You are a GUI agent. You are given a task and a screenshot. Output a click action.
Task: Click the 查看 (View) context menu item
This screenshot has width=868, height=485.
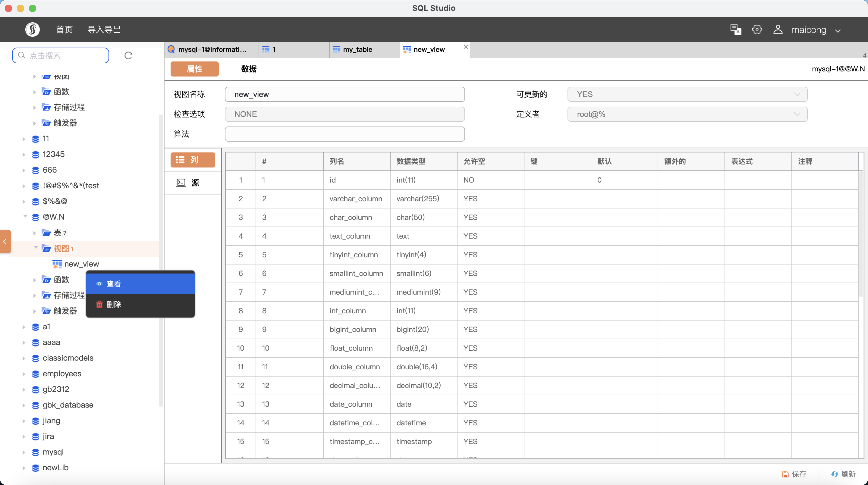(140, 283)
